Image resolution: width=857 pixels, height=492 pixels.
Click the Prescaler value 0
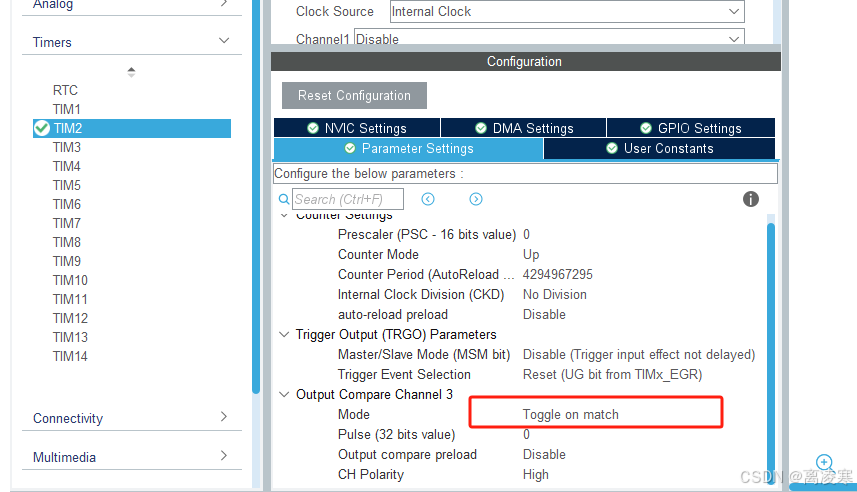526,235
